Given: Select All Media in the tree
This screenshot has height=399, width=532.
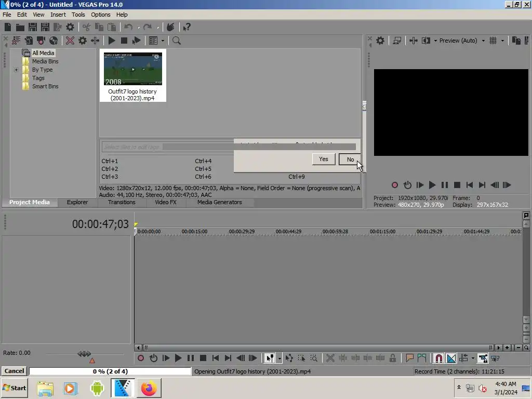Looking at the screenshot, I should tap(43, 53).
